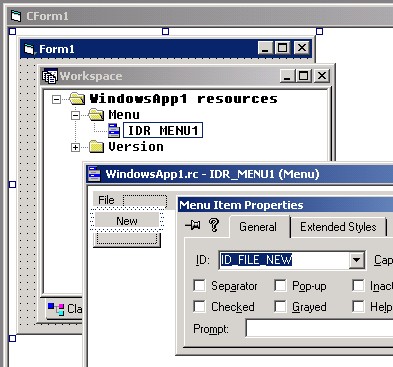Switch to the Extended Styles tab
The image size is (393, 367).
click(338, 227)
